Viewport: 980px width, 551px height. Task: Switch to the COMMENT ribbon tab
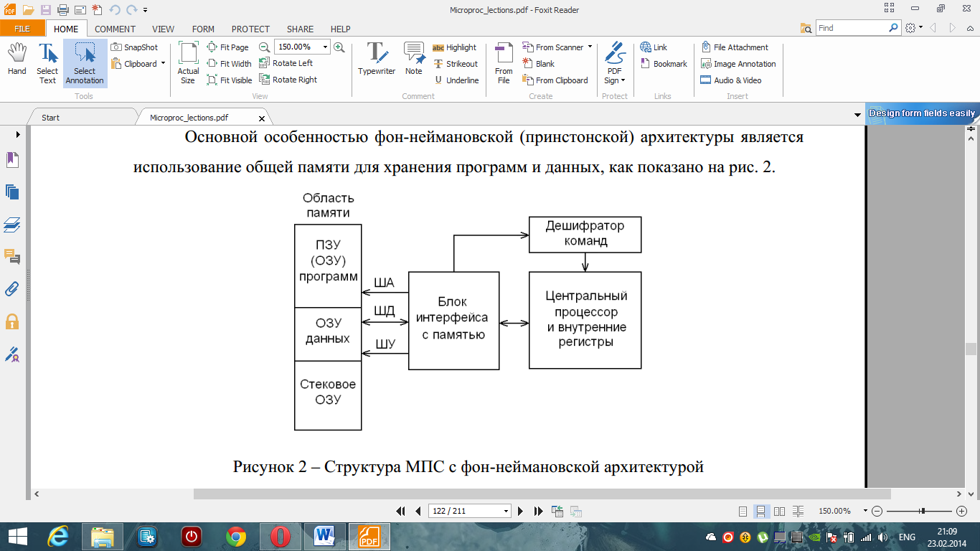[115, 29]
